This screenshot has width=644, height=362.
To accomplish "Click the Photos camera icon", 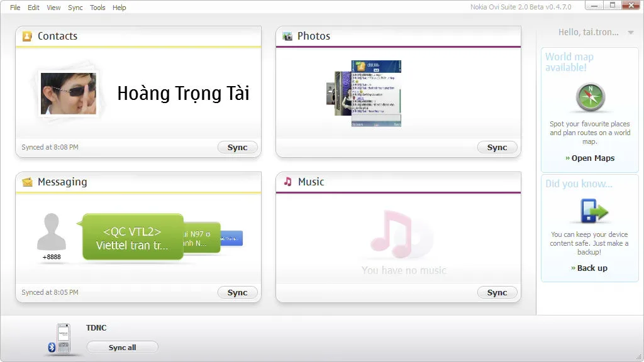I will [287, 36].
